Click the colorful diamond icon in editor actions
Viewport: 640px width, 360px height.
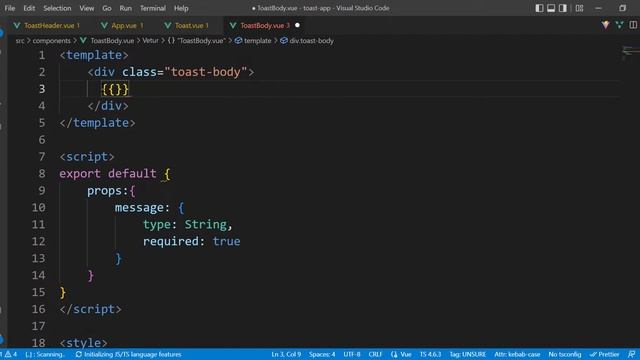(605, 25)
